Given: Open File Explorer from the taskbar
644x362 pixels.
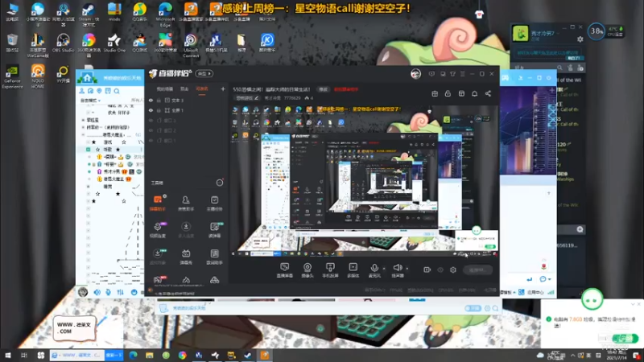Looking at the screenshot, I should 149,356.
